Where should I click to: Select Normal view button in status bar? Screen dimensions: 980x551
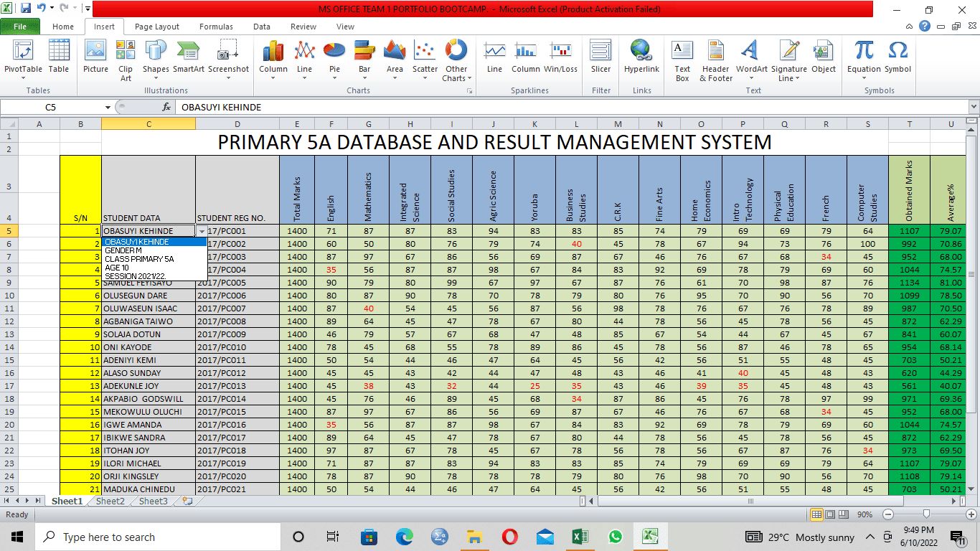tap(816, 514)
